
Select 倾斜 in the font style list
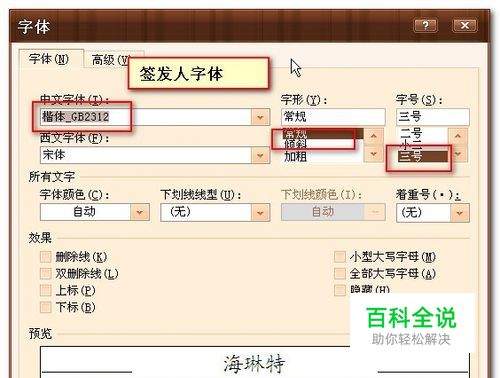point(295,144)
